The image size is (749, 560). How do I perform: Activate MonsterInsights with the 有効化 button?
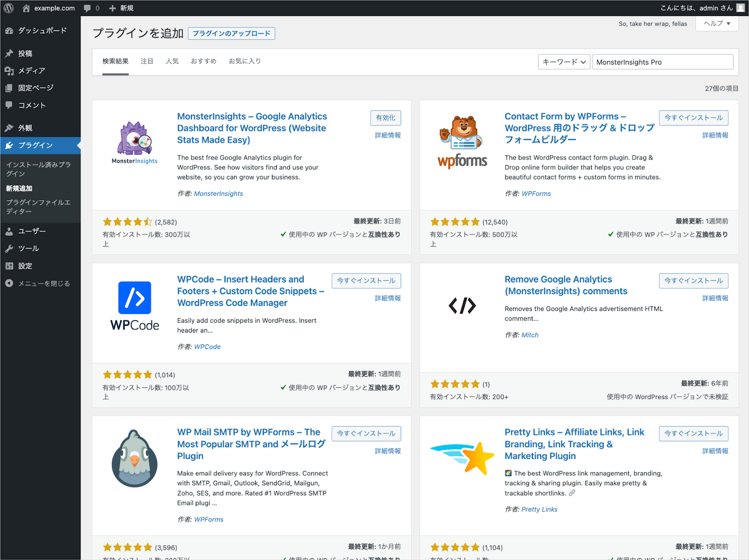click(385, 118)
